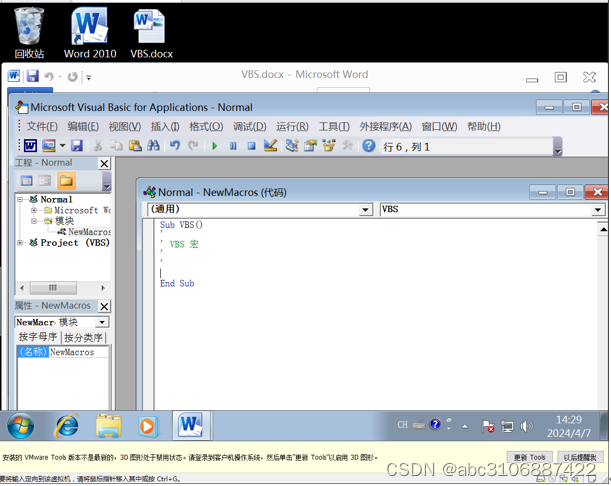Viewport: 611px width, 486px height.
Task: Open the 视图(V) menu
Action: pos(125,127)
